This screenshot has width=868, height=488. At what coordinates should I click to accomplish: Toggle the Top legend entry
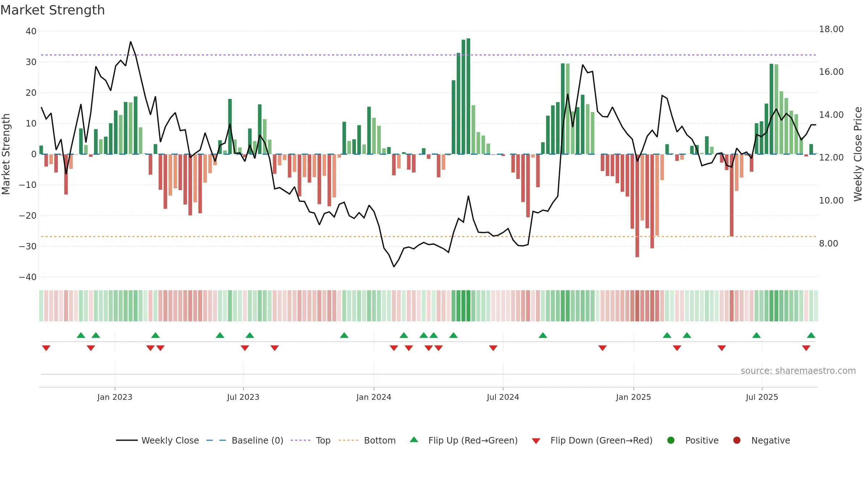coord(311,440)
